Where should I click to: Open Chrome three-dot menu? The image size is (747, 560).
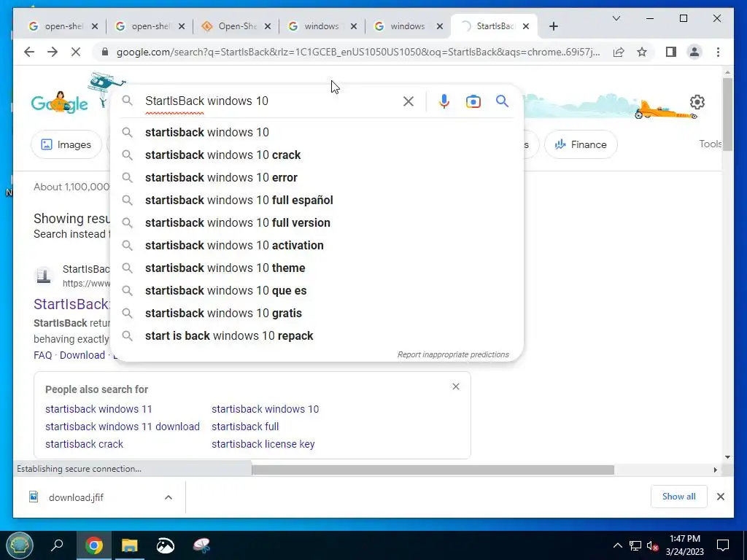point(718,52)
